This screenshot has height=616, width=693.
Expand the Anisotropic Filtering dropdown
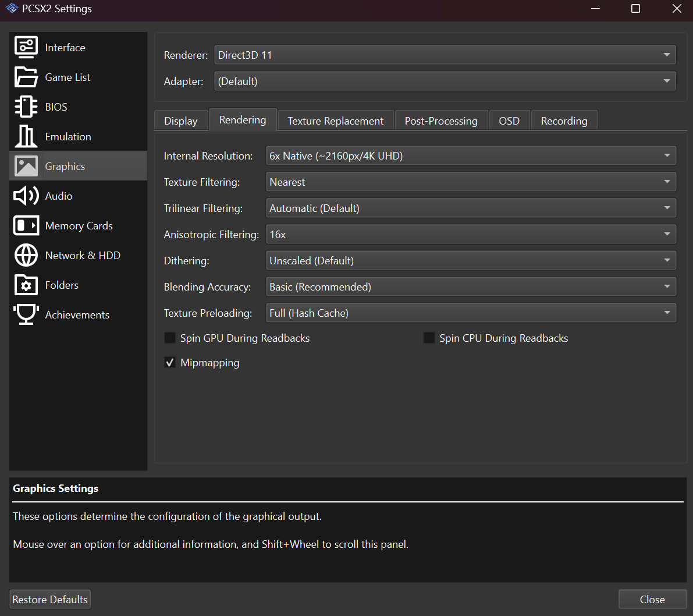pyautogui.click(x=471, y=234)
